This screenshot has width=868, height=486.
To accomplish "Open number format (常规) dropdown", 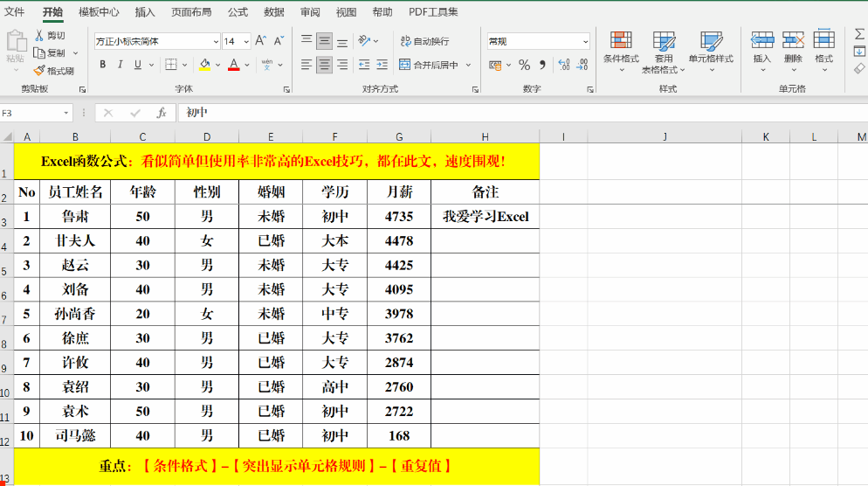I will point(585,42).
